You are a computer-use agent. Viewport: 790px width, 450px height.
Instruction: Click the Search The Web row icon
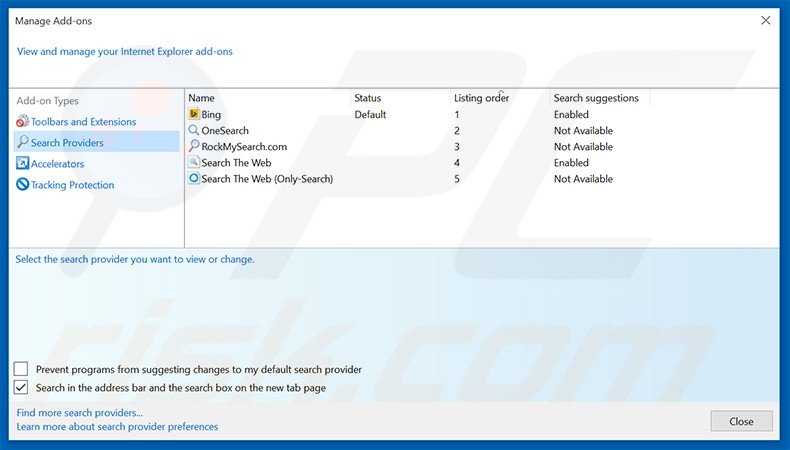(194, 162)
